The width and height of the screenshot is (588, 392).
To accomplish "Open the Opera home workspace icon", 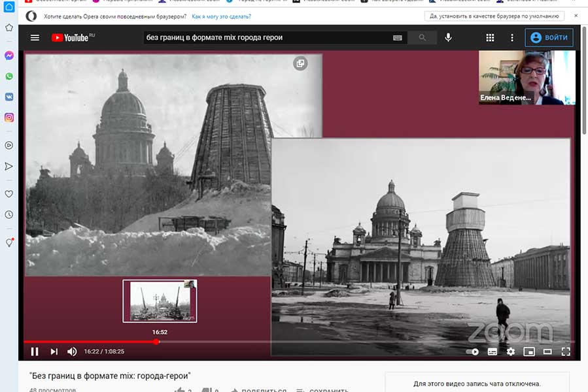I will tap(9, 7).
